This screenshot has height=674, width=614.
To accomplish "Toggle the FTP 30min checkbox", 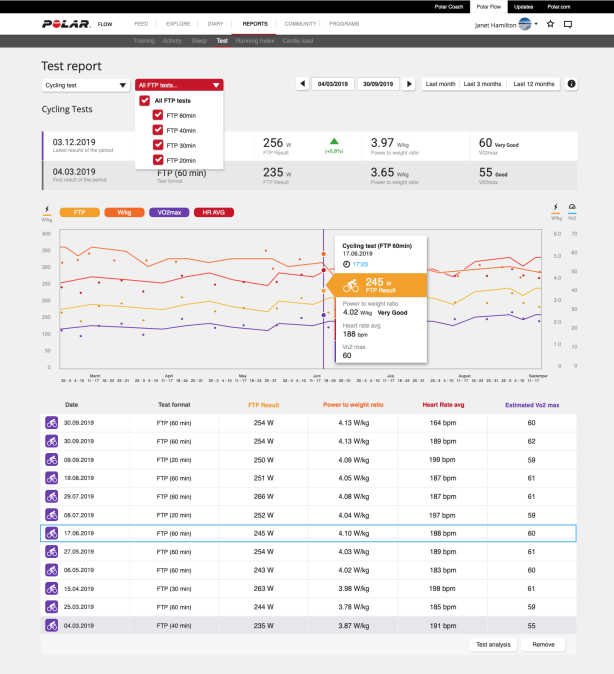I will click(x=157, y=145).
